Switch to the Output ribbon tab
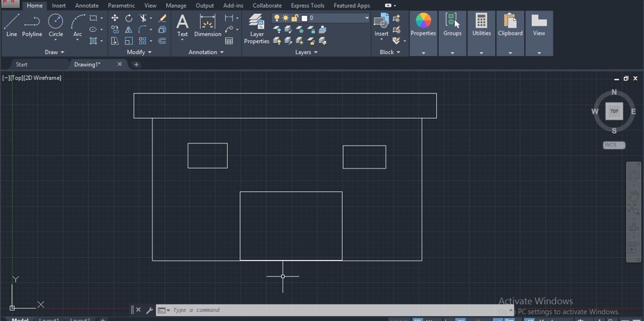Screen dimensions: 644x321 (x=204, y=6)
